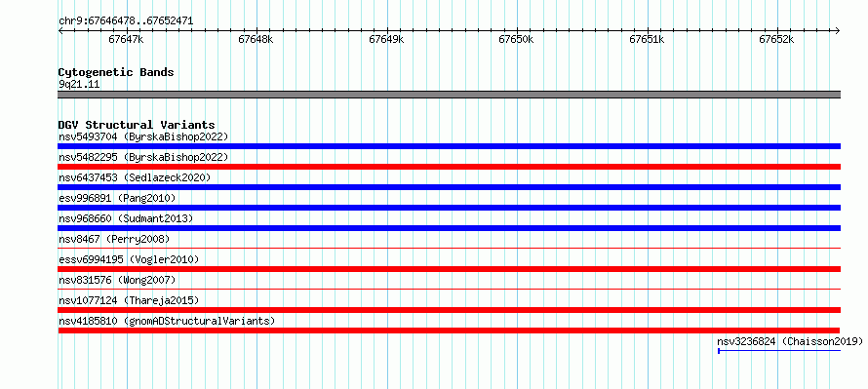Click the ruler's left arrowhead
The width and height of the screenshot is (868, 389).
60,30
